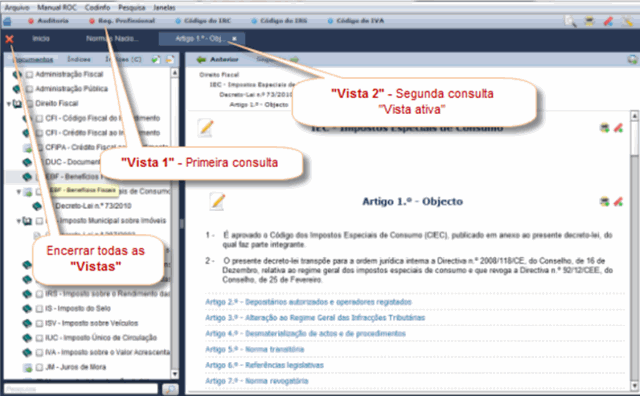Click the red highlighter icon in the top toolbar
640x396 pixels.
(608, 21)
